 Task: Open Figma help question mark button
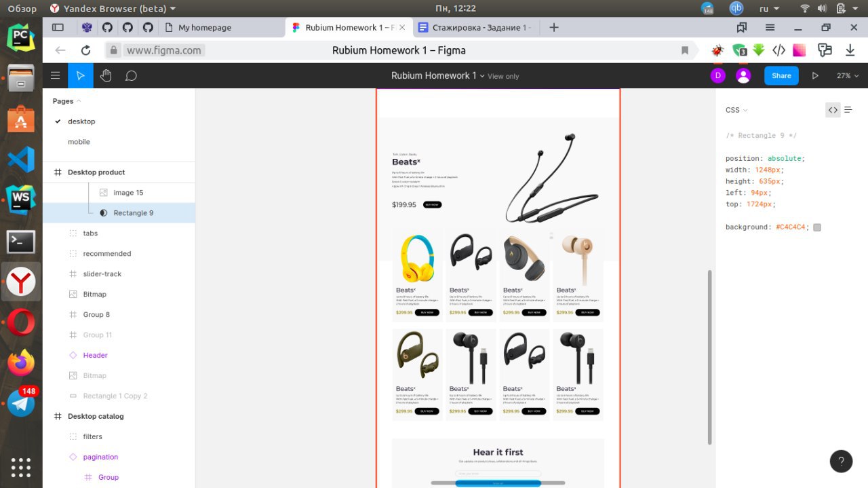tap(841, 462)
